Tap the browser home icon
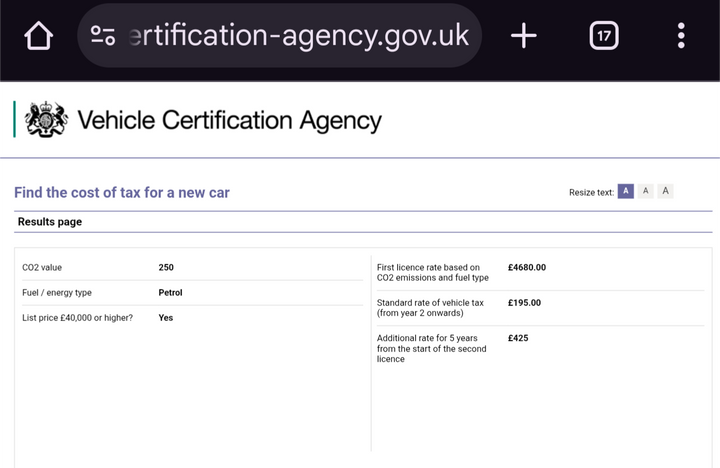Screen dimensions: 720x468 39,36
